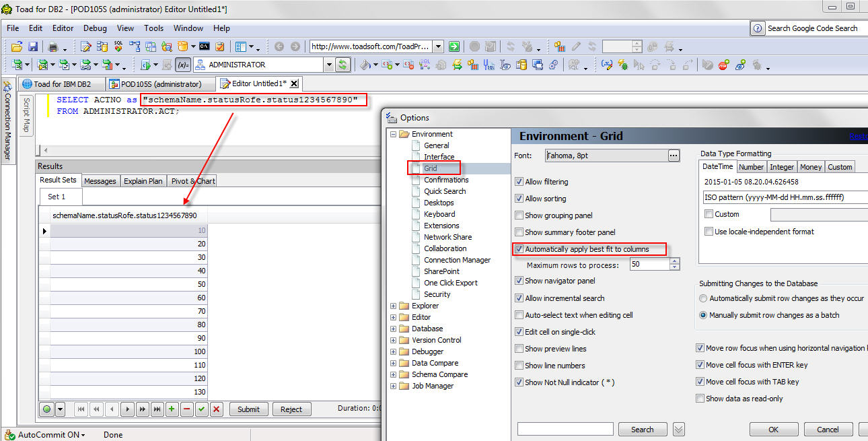Enable Show summary footer panel
The image size is (868, 441).
(519, 232)
